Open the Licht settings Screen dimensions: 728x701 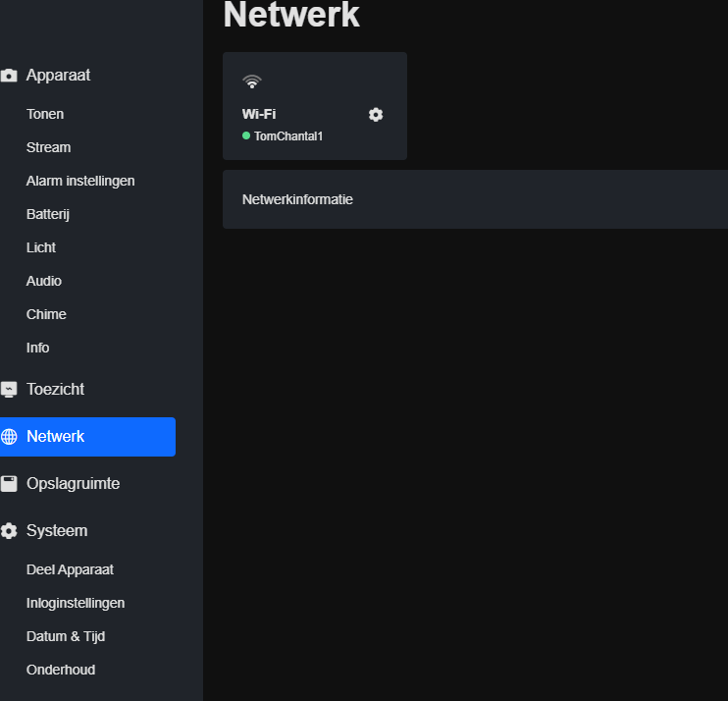(41, 247)
